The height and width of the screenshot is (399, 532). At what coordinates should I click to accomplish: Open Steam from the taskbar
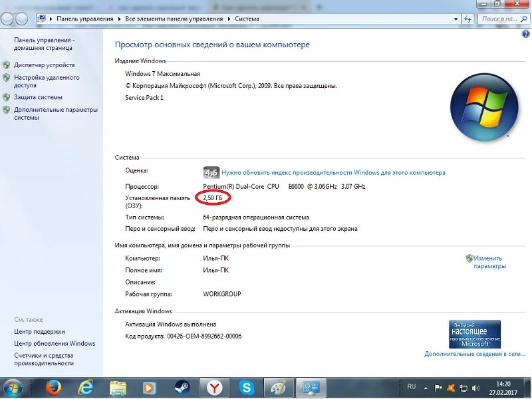pyautogui.click(x=182, y=388)
